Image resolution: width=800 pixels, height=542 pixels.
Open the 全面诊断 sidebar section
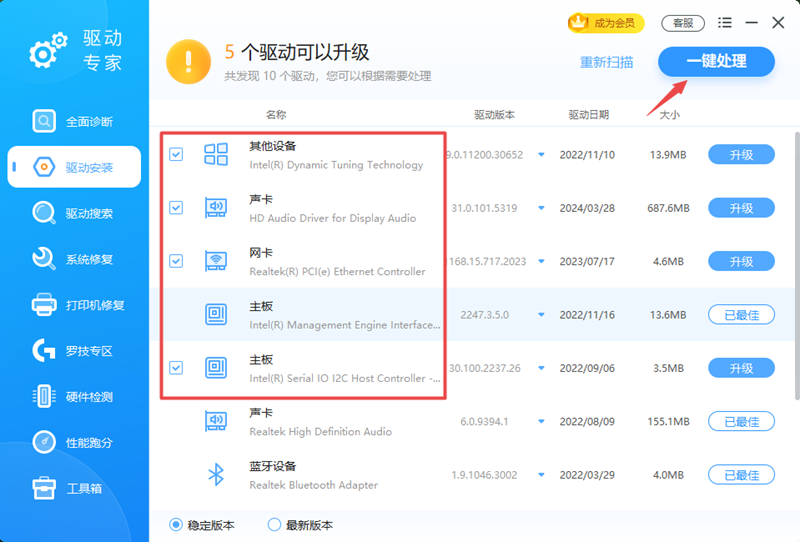point(74,121)
